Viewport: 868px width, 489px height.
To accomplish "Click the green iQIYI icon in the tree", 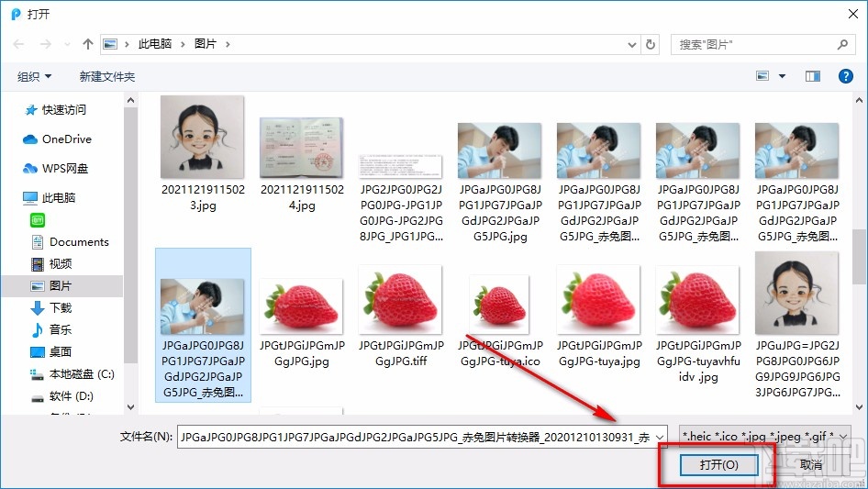I will point(38,220).
